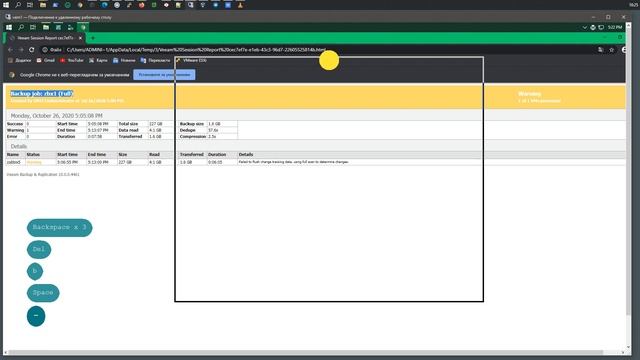640x360 pixels.
Task: Click the Failed to flush details message
Action: [x=293, y=162]
